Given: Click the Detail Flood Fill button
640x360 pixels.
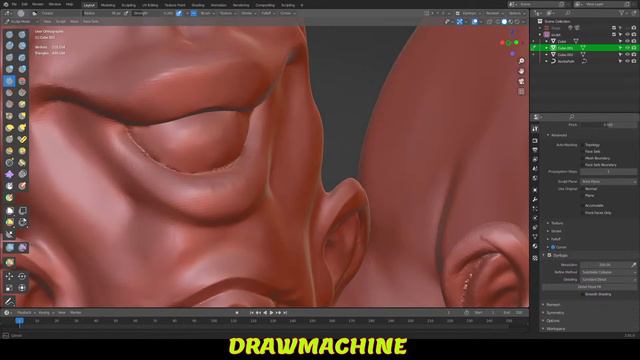Looking at the screenshot, I should (x=589, y=287).
